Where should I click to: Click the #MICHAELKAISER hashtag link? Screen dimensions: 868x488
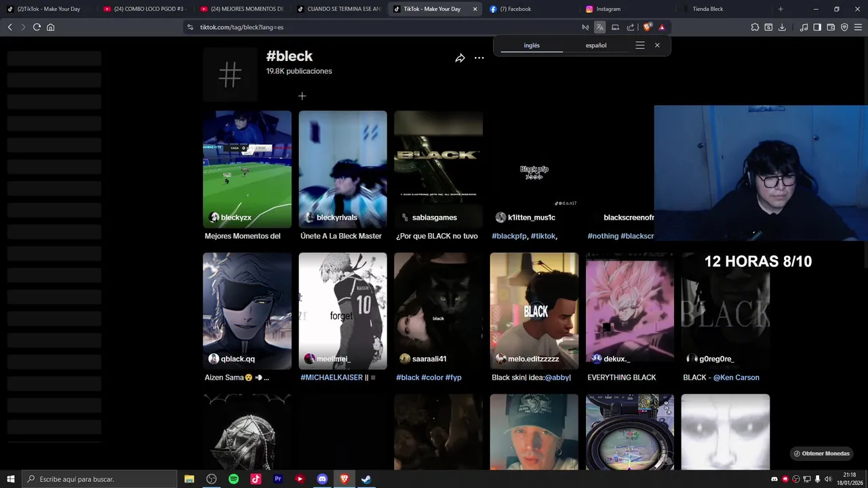332,378
